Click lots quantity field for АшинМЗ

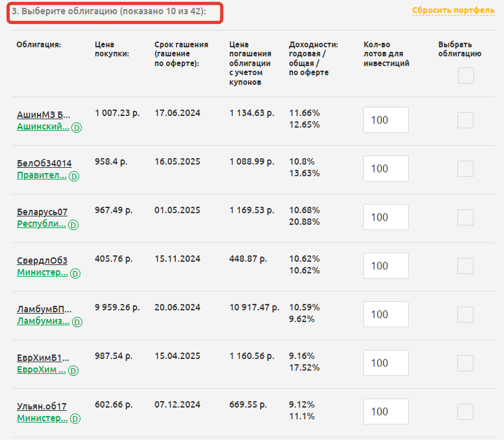coord(386,120)
